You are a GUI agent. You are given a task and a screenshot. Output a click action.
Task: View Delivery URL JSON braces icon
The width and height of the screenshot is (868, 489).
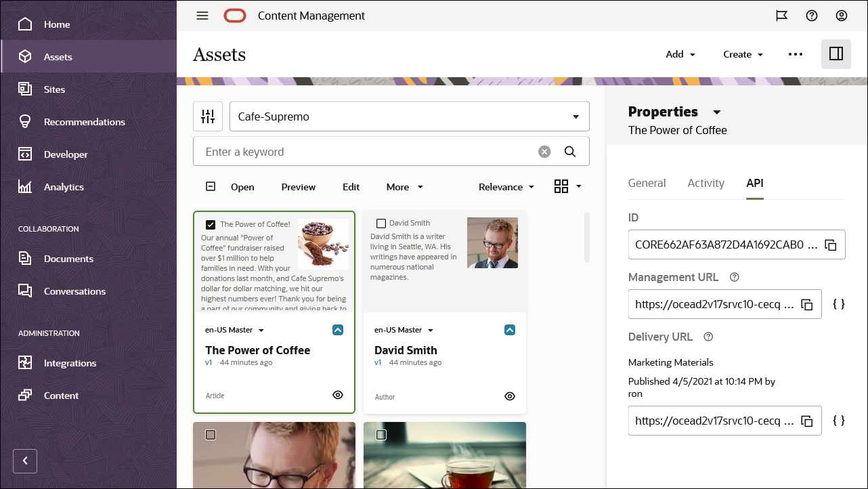pos(839,421)
